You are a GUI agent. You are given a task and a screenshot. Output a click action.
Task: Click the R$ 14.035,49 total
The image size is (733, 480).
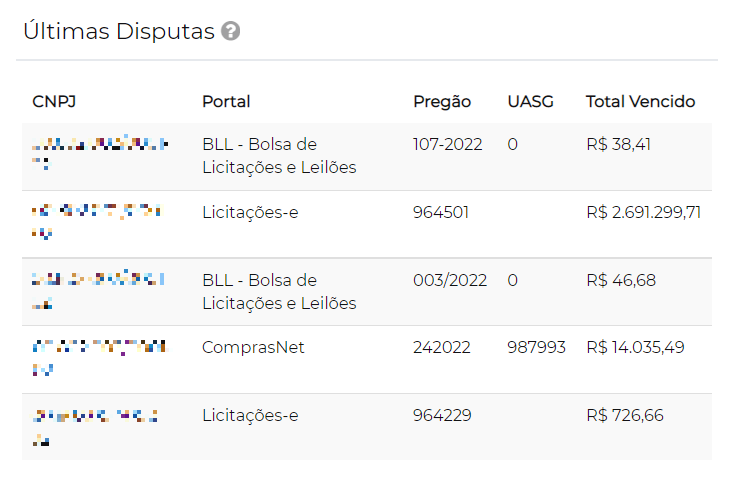coord(635,348)
